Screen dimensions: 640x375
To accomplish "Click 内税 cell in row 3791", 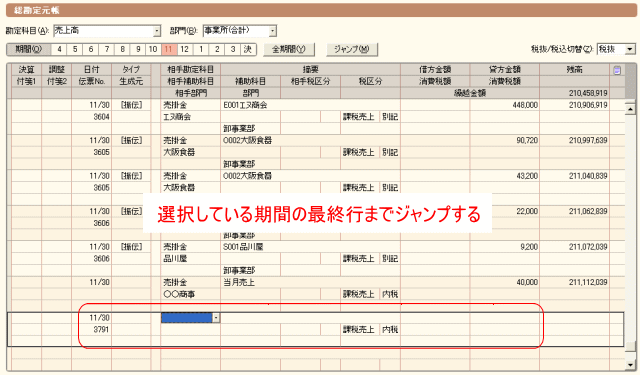I will (390, 329).
